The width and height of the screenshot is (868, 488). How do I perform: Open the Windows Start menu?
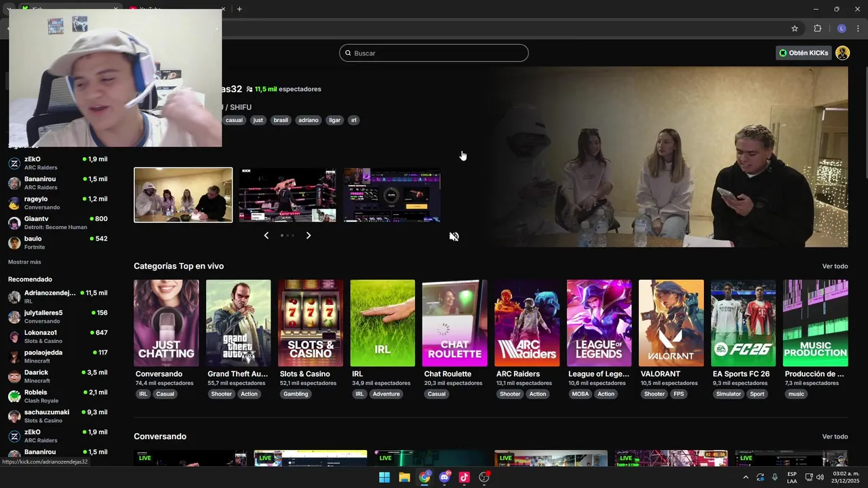pyautogui.click(x=384, y=477)
